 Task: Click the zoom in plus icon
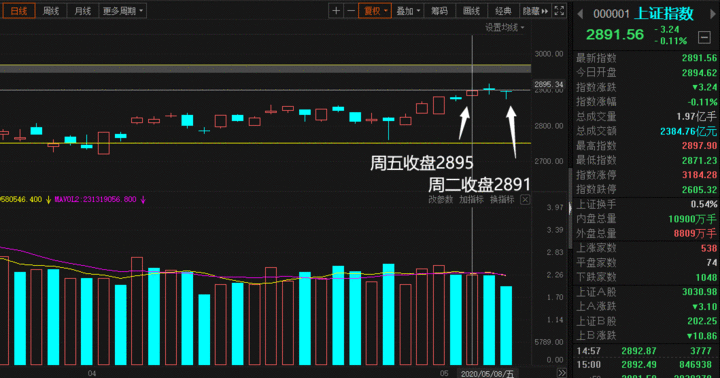click(336, 11)
